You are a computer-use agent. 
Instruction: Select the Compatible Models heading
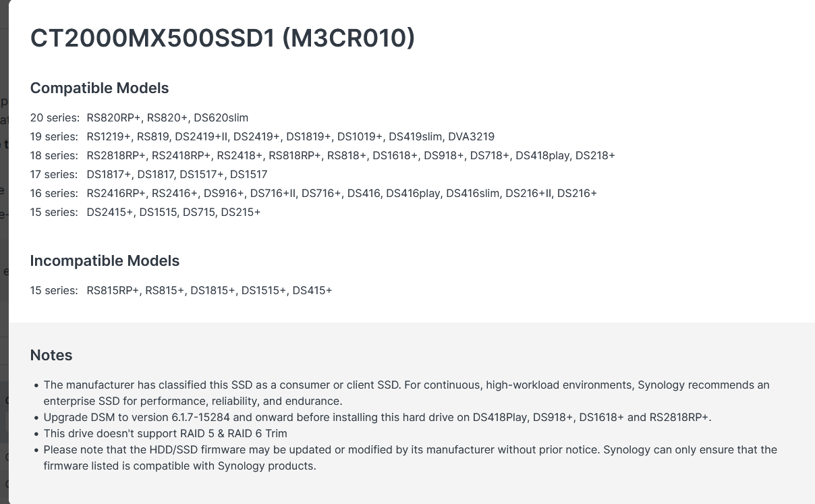point(99,88)
